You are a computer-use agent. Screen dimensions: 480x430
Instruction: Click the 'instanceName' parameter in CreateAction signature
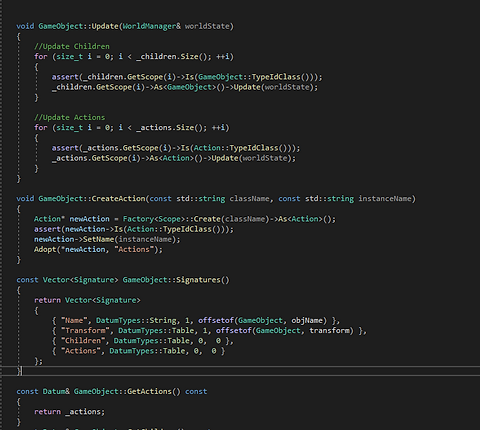(x=385, y=199)
